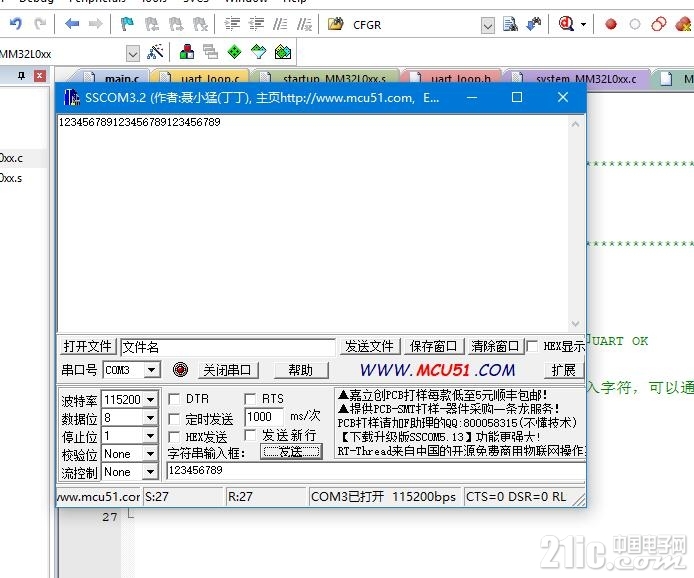Click the uncomment selection toolbar icon
Image resolution: width=694 pixels, height=578 pixels.
click(x=305, y=24)
